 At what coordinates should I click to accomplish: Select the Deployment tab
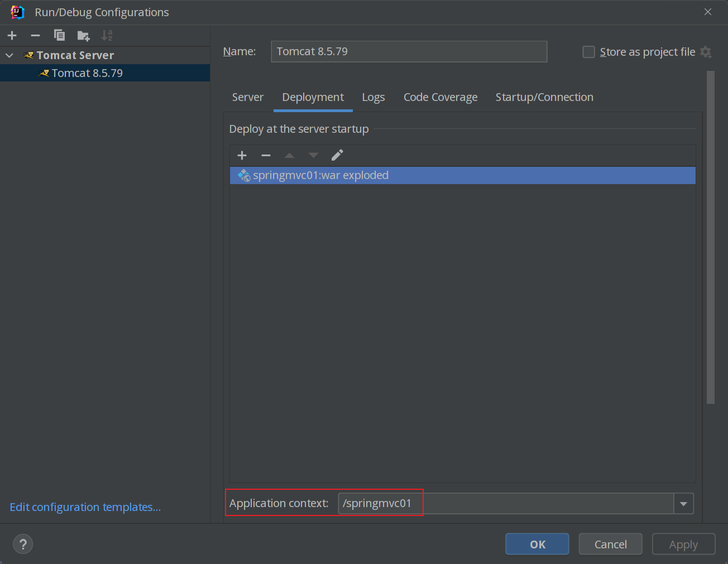point(313,97)
